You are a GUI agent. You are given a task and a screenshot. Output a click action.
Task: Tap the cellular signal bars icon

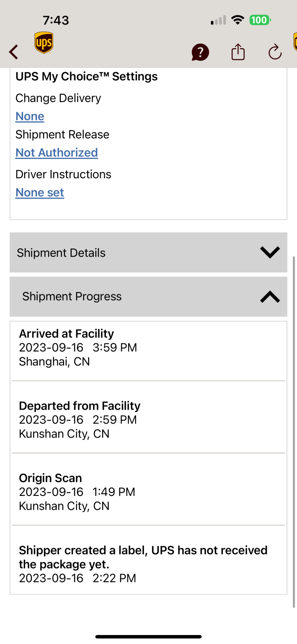pos(218,20)
